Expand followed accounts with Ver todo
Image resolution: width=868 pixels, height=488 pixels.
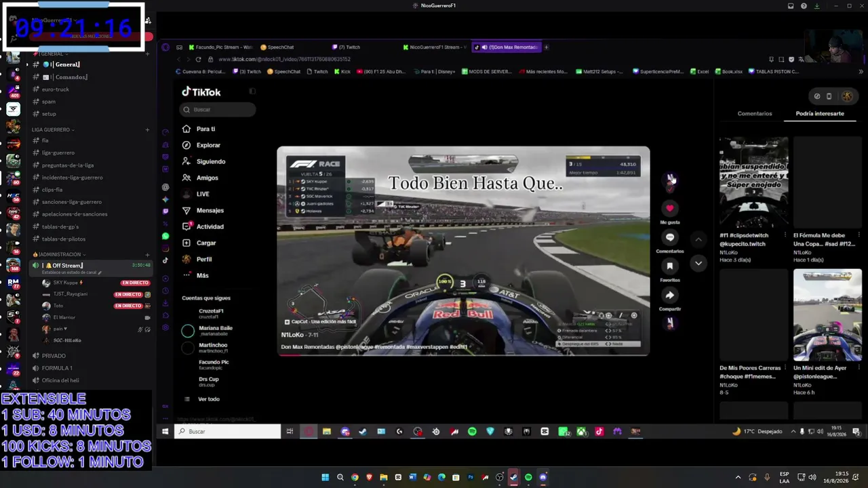click(202, 399)
